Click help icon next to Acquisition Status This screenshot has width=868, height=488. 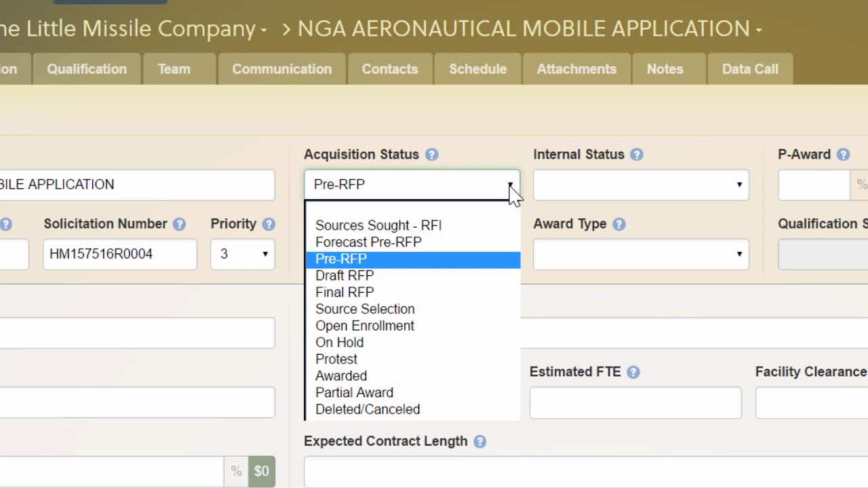pos(431,155)
